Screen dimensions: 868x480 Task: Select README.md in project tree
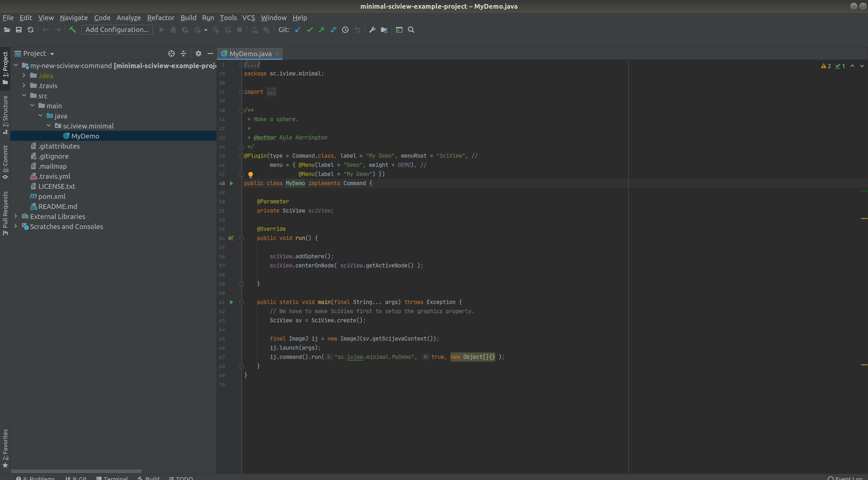click(58, 206)
